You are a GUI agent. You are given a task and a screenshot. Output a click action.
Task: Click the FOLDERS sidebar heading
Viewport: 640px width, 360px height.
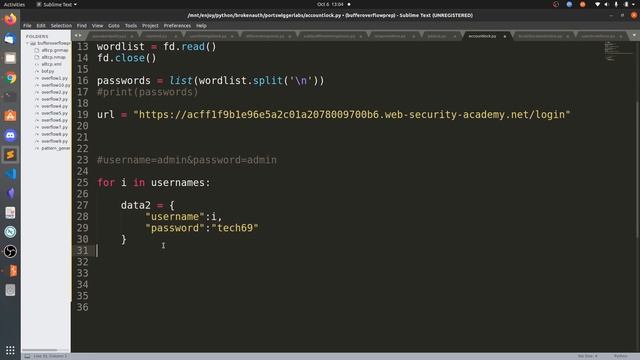click(x=37, y=36)
